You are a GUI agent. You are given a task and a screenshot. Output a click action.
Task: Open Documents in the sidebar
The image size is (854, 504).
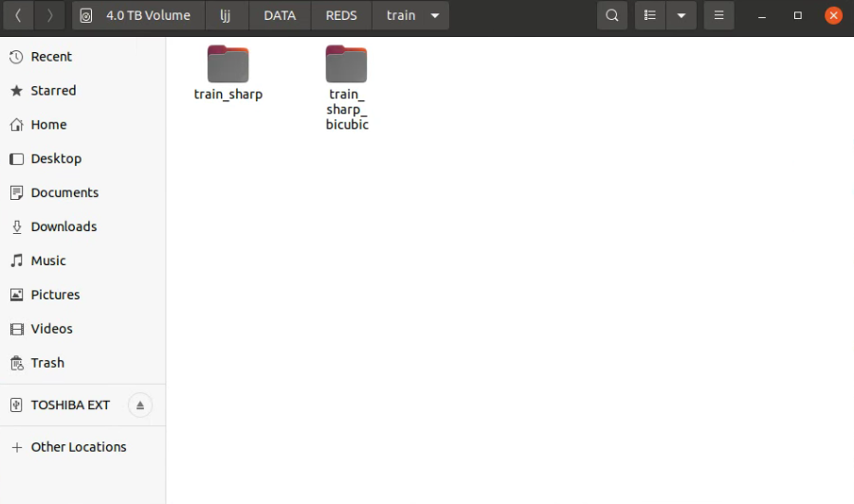click(x=82, y=192)
